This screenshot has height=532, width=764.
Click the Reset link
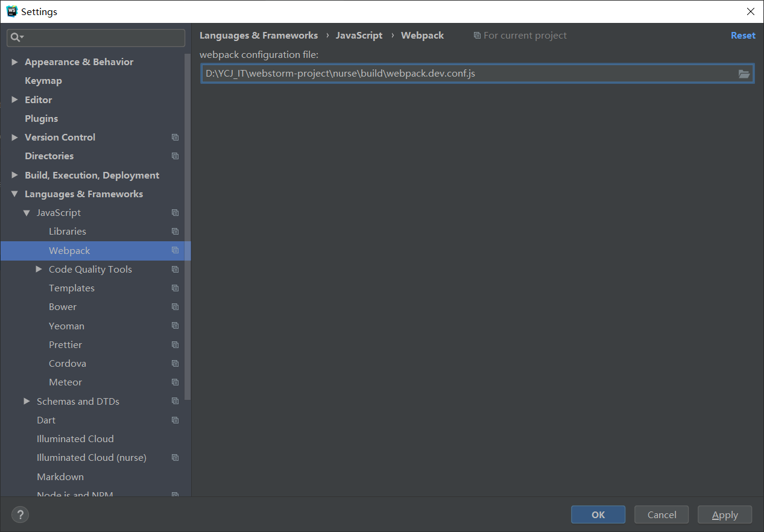[x=742, y=35]
